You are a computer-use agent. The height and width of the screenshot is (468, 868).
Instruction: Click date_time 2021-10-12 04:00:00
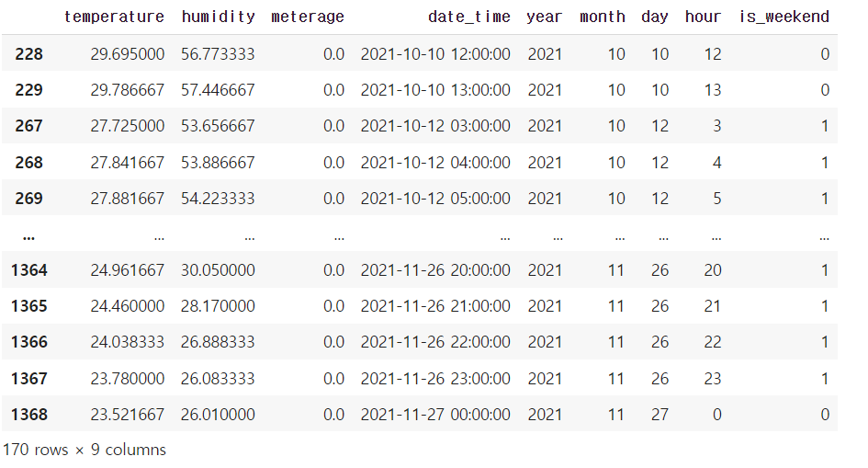pyautogui.click(x=435, y=163)
